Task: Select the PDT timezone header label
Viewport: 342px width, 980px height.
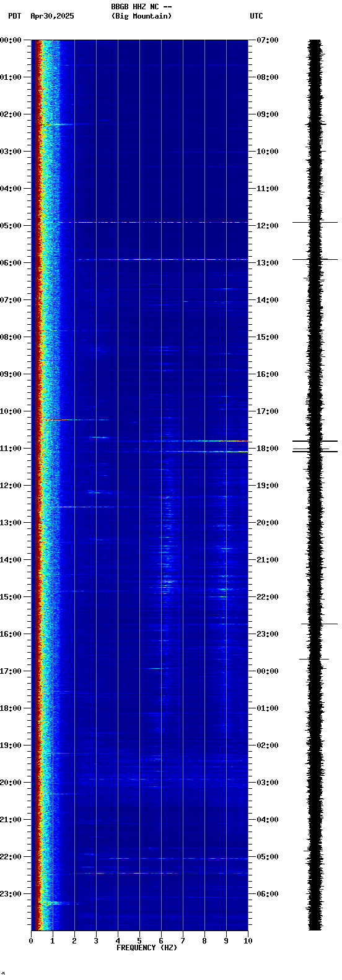Action: coord(14,16)
